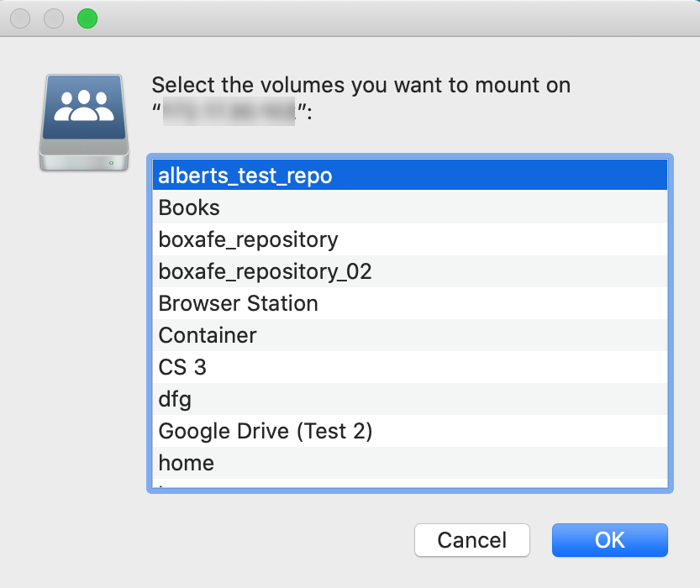Choose boxafe_repository in the volume list
Viewport: 700px width, 588px height.
click(248, 239)
